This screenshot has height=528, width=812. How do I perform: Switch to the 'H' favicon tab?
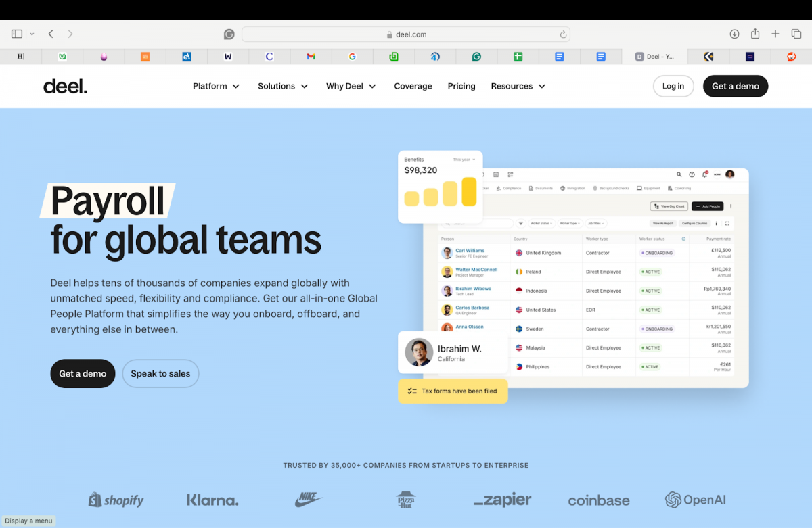pos(20,57)
